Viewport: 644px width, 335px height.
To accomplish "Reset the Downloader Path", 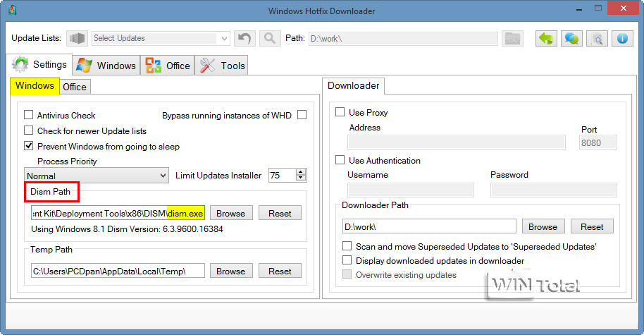I will 593,226.
